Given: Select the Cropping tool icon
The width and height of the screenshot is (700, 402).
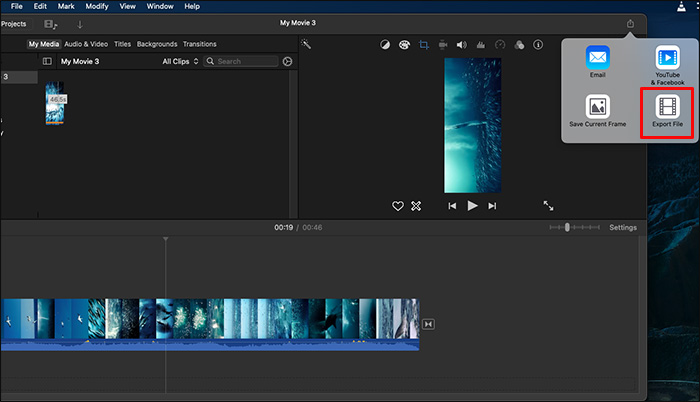Looking at the screenshot, I should tap(423, 45).
